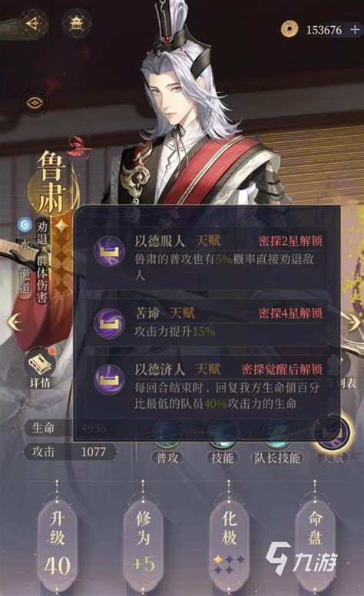Click the gold coin currency icon
This screenshot has height=596, width=364.
290,29
